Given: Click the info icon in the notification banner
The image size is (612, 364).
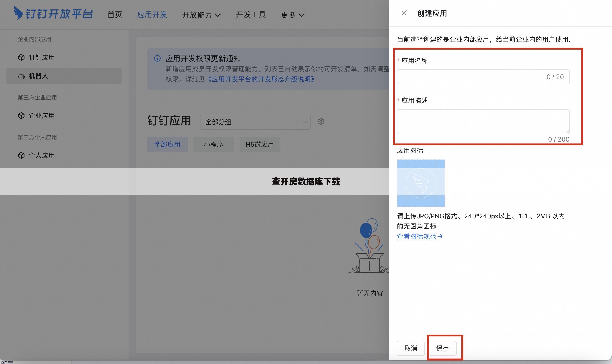Looking at the screenshot, I should (x=157, y=58).
